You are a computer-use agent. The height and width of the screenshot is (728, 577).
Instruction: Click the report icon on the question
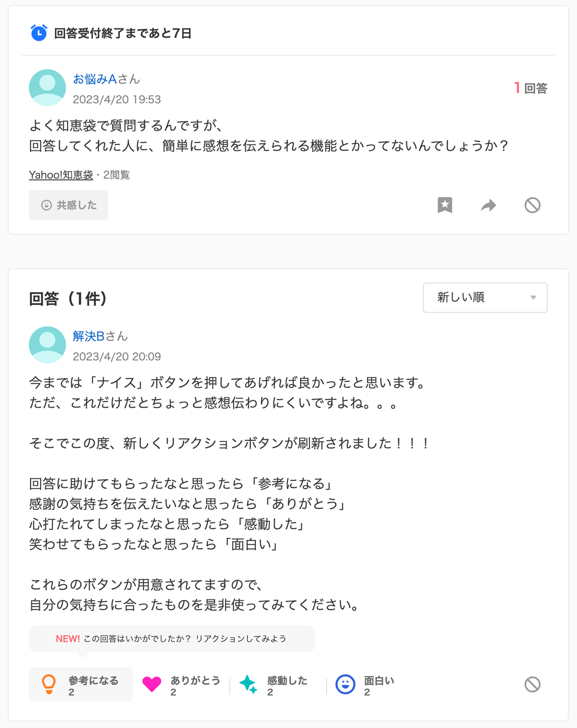pyautogui.click(x=532, y=205)
